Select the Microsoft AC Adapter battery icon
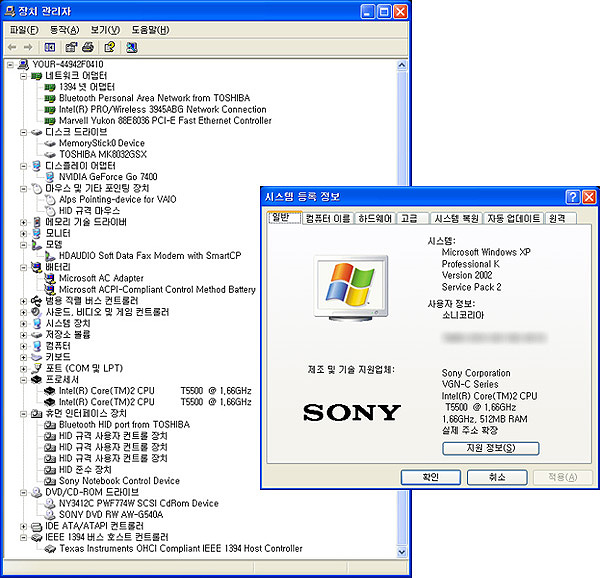 pos(50,278)
